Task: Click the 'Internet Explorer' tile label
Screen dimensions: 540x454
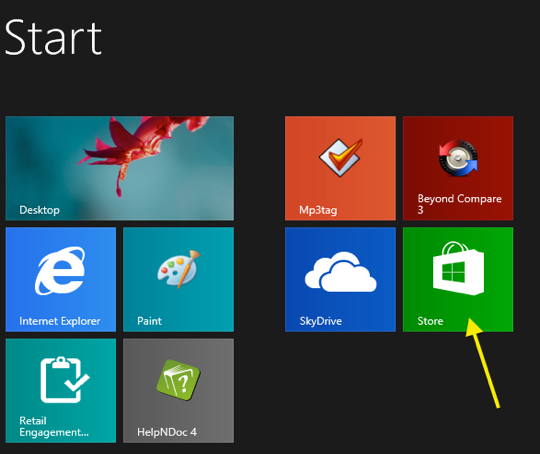Action: point(60,321)
